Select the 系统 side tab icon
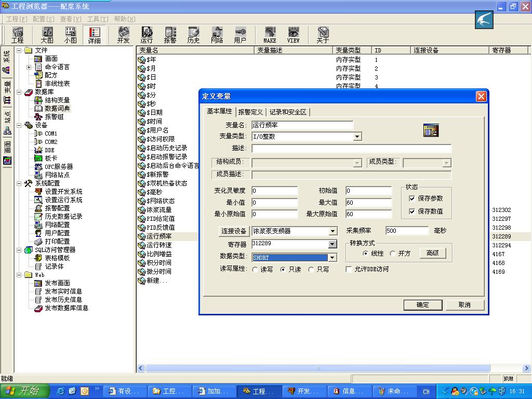This screenshot has height=399, width=532. coord(7,62)
